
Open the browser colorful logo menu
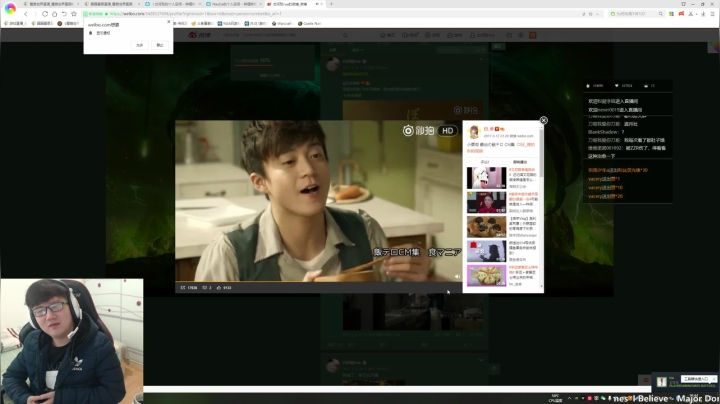(10, 8)
